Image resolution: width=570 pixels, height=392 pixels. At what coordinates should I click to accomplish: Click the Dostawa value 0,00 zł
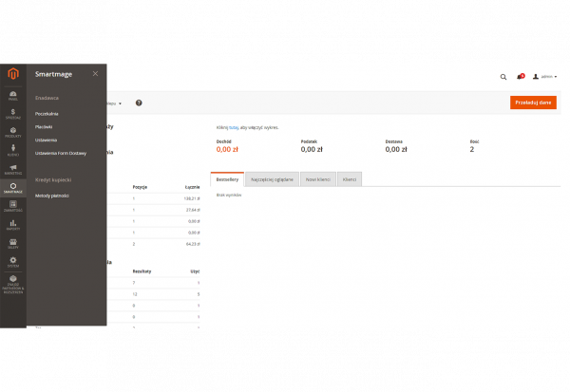(x=396, y=149)
